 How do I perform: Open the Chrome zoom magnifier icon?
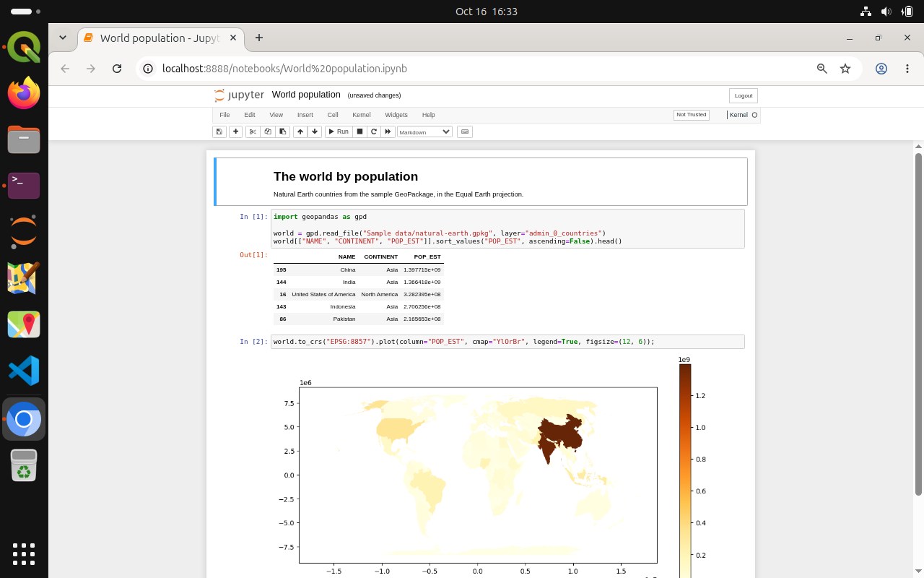821,69
